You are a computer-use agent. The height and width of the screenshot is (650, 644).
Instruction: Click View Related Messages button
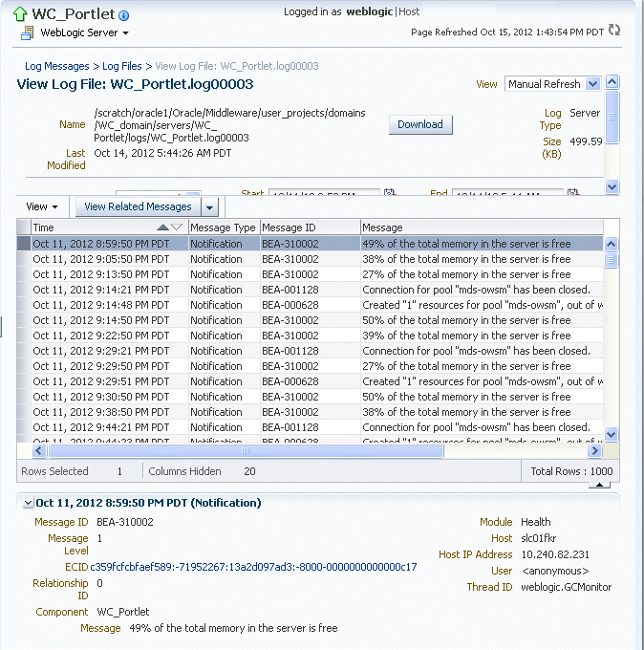(138, 206)
